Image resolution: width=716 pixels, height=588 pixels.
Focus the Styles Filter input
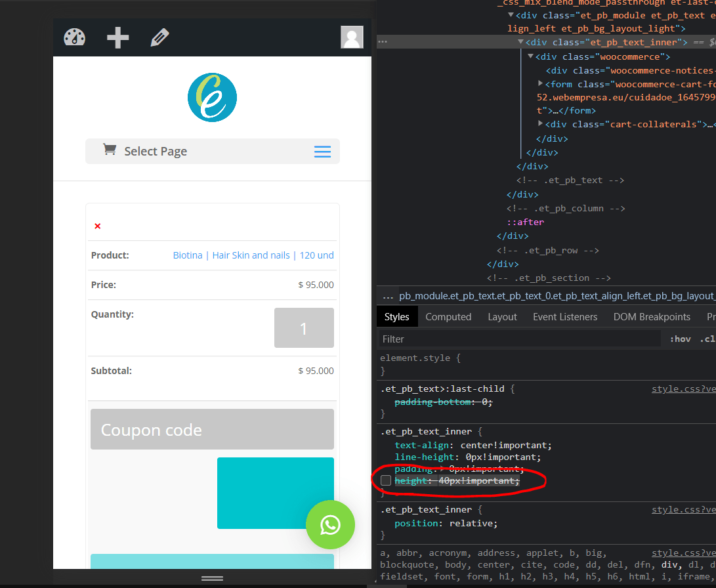tap(520, 339)
